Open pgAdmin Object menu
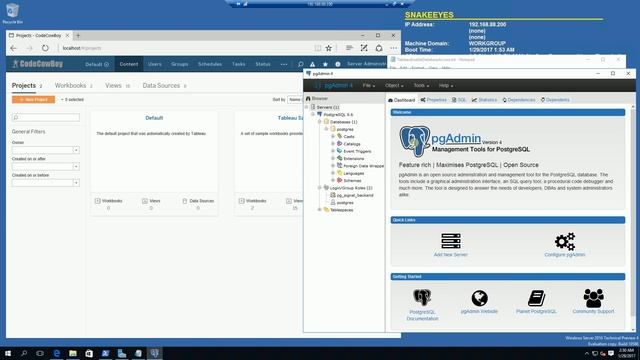 tap(394, 85)
